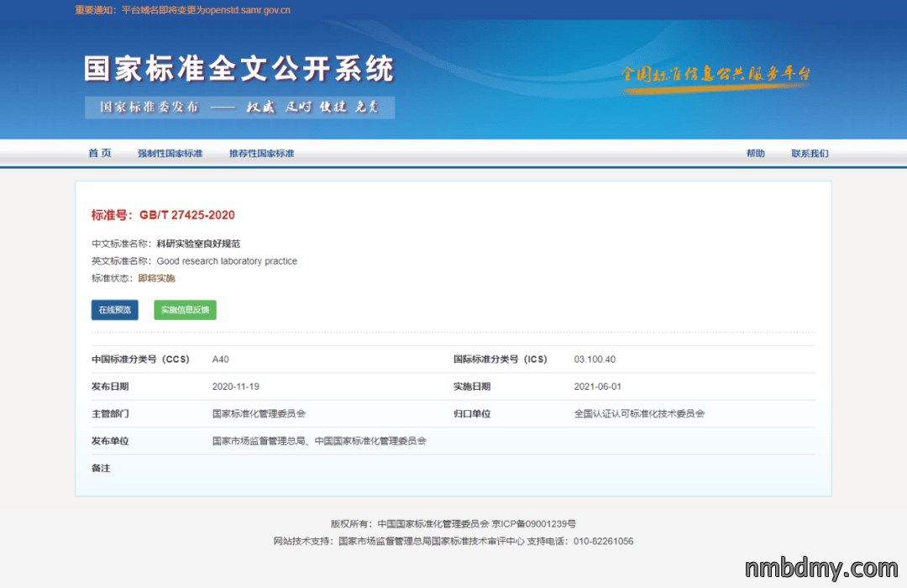Click 主管部门 value 国家标准化管理委员会
Viewport: 907px width, 588px height.
pyautogui.click(x=259, y=414)
